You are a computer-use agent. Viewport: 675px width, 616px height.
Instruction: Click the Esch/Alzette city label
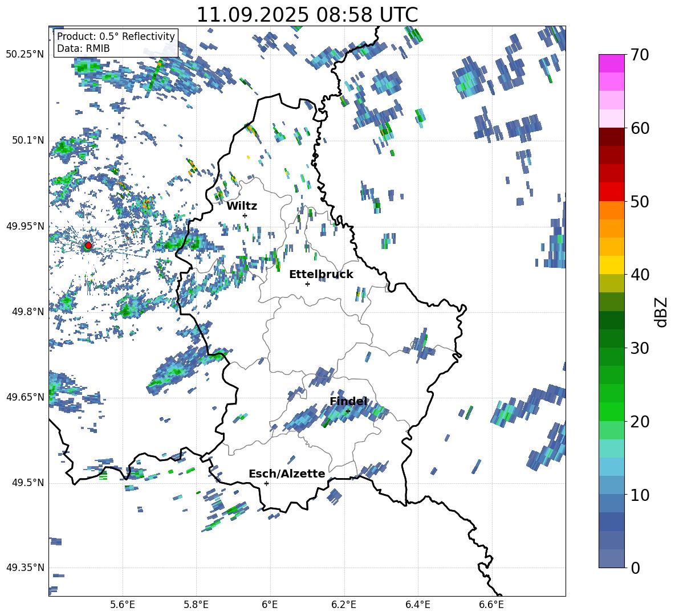(x=287, y=474)
